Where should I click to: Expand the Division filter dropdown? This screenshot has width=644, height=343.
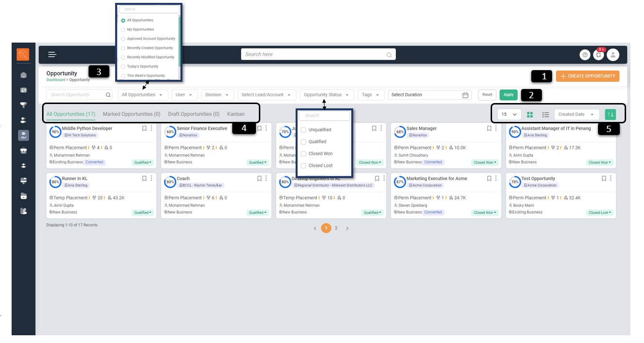click(x=216, y=95)
